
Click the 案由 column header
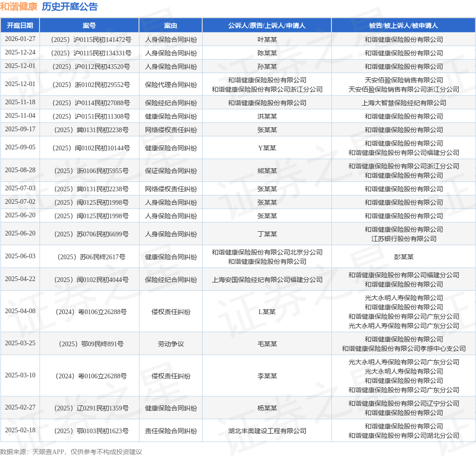click(x=171, y=26)
